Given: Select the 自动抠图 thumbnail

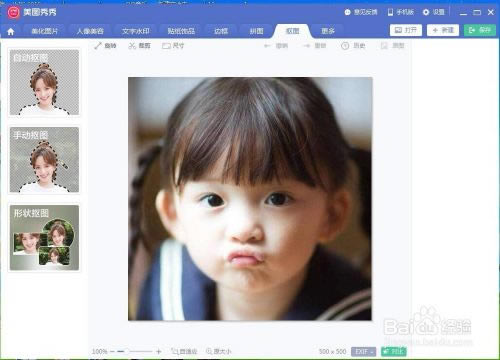Looking at the screenshot, I should pyautogui.click(x=44, y=82).
